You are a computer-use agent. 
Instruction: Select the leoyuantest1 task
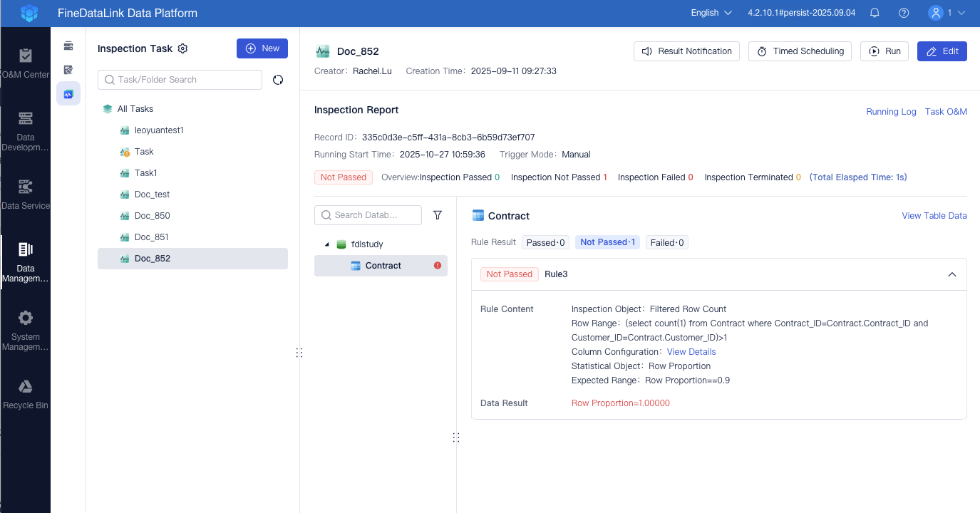(x=192, y=130)
